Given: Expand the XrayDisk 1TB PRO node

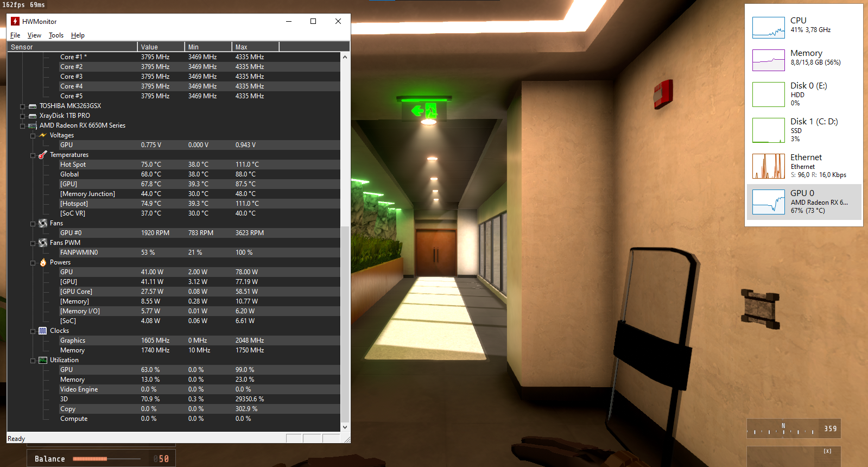Looking at the screenshot, I should click(22, 116).
